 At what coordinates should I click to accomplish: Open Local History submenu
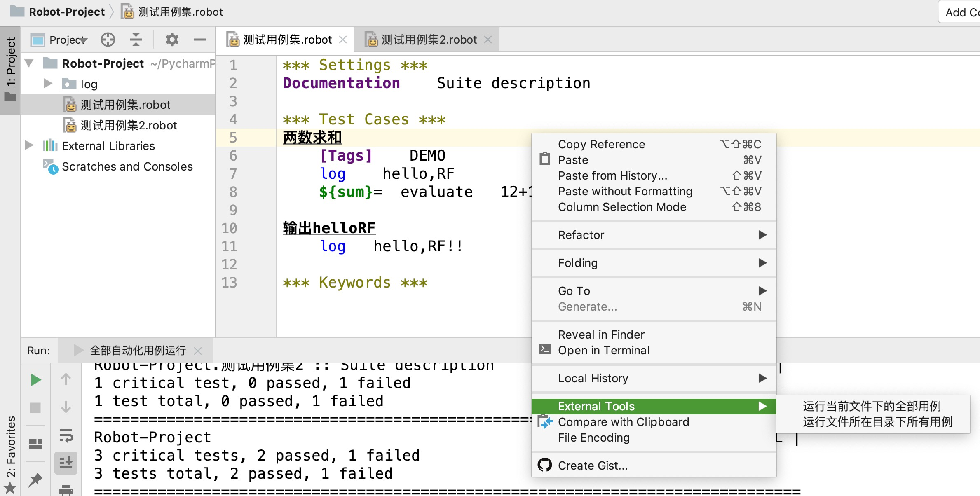coord(654,378)
